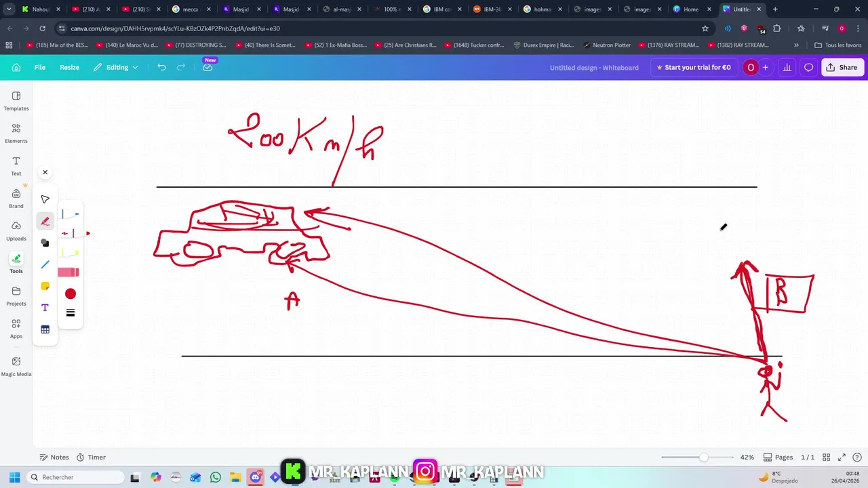The image size is (868, 488).
Task: Select the Table tool
Action: pos(45,329)
